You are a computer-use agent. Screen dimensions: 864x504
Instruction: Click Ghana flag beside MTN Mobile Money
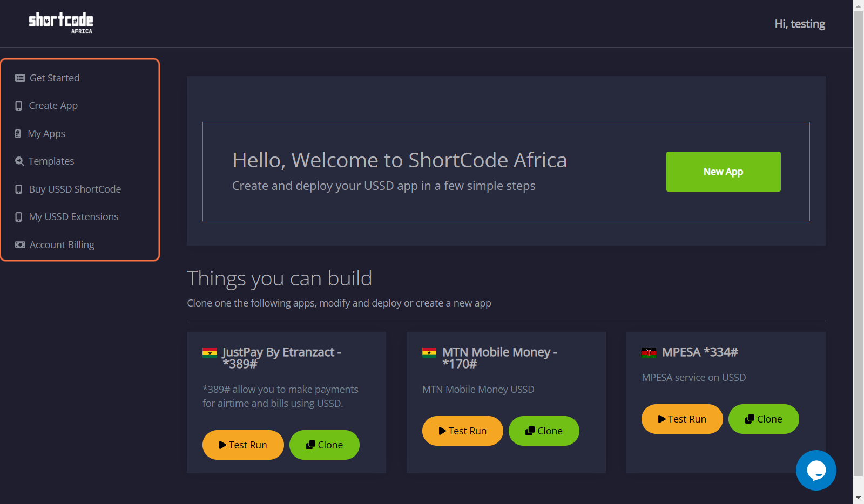click(429, 353)
